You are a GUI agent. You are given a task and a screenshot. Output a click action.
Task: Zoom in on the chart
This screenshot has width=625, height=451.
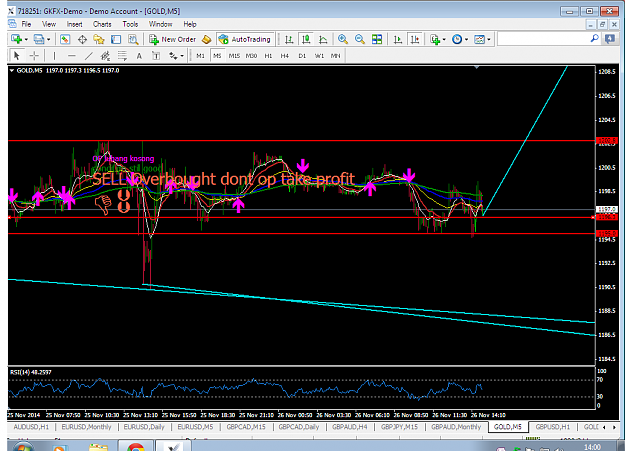tap(342, 39)
